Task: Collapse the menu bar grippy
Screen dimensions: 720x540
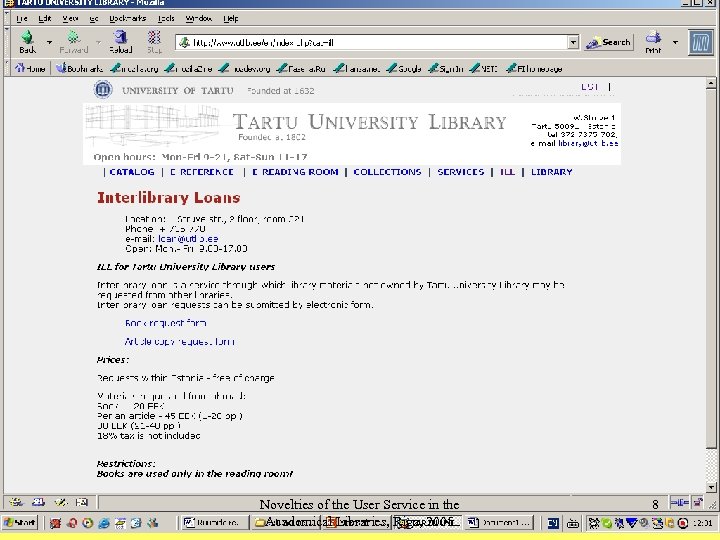Action: (x=7, y=18)
